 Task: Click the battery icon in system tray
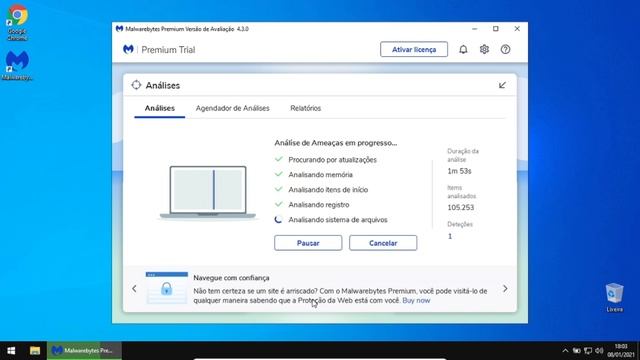pos(577,351)
